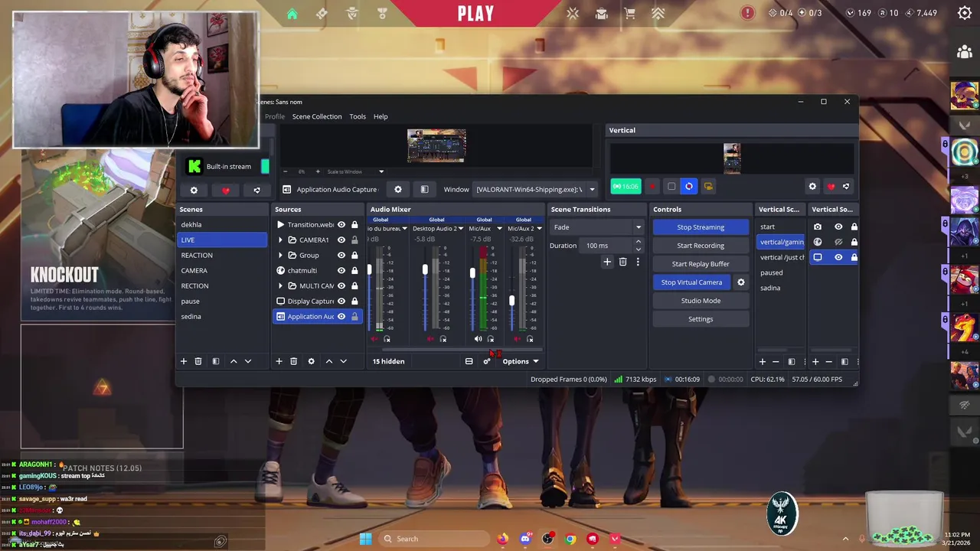Open the Profile menu

[x=274, y=116]
